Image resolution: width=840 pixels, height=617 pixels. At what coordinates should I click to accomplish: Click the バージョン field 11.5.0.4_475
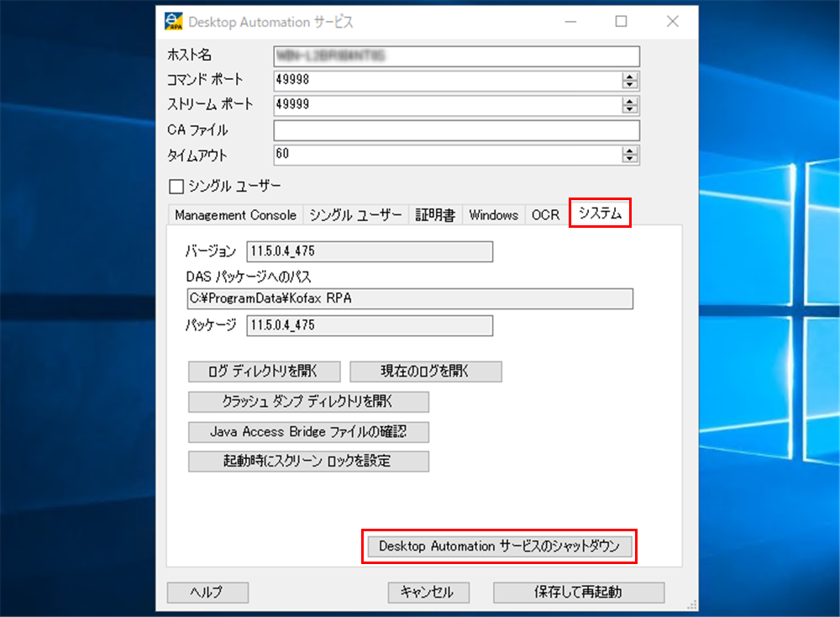[x=370, y=251]
